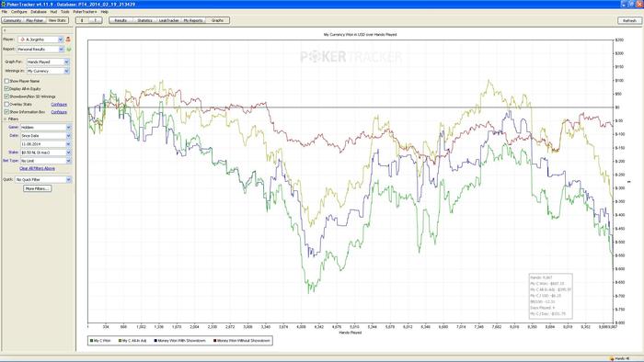Open the Player dropdown

point(40,40)
